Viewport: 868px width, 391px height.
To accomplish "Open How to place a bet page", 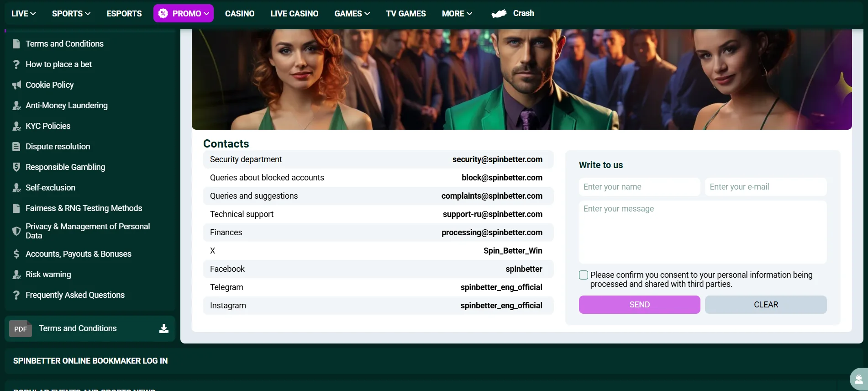I will [58, 64].
